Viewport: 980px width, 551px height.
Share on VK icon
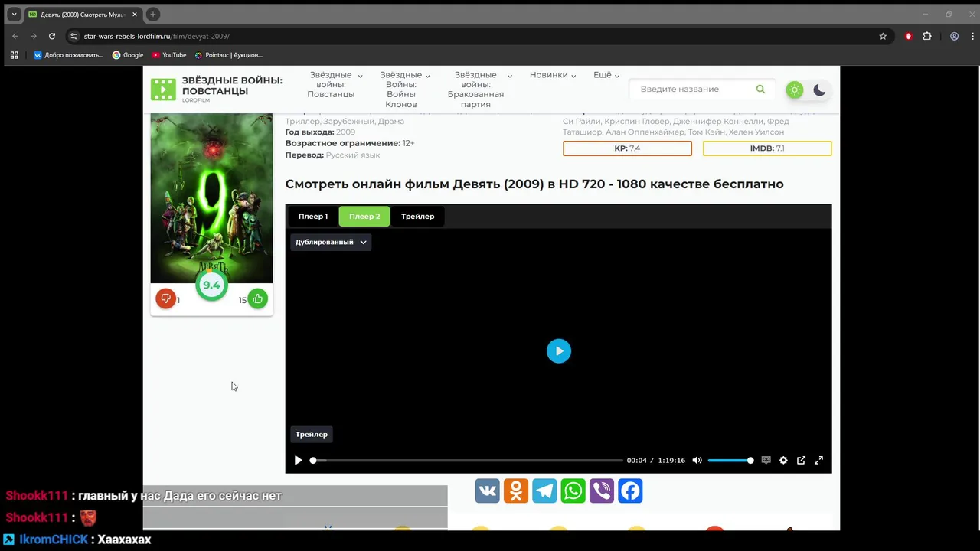tap(488, 491)
